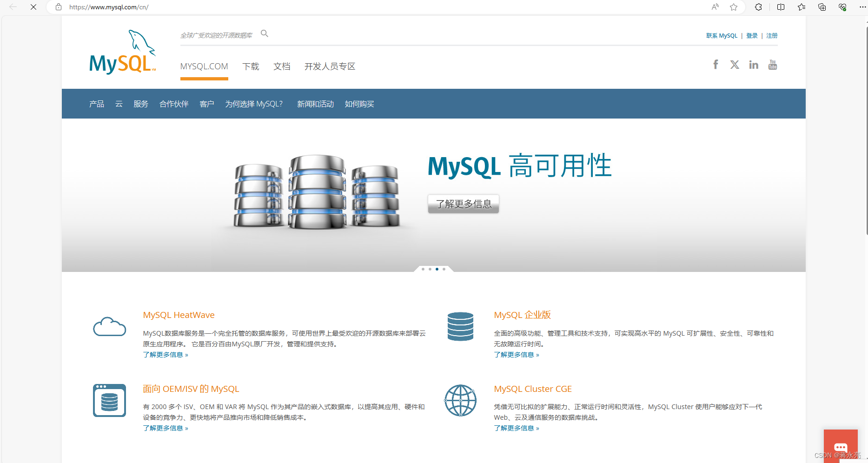Click the MySQL dolphin logo
The image size is (868, 463).
pyautogui.click(x=122, y=51)
